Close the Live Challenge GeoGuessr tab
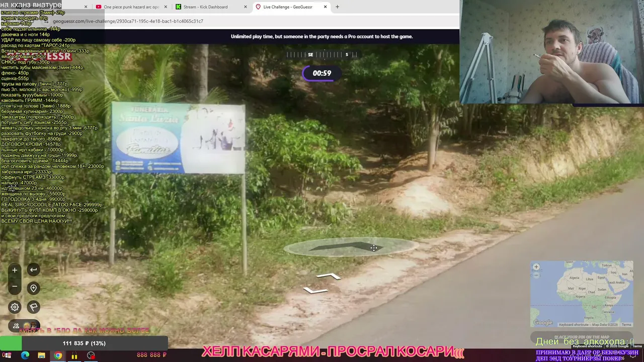Screen dimensions: 644x362 click(x=326, y=7)
